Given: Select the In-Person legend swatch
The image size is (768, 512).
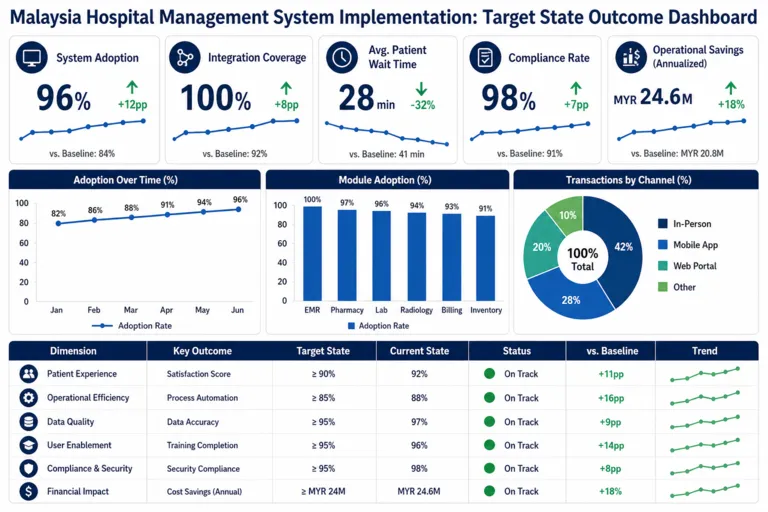Looking at the screenshot, I should coord(663,223).
